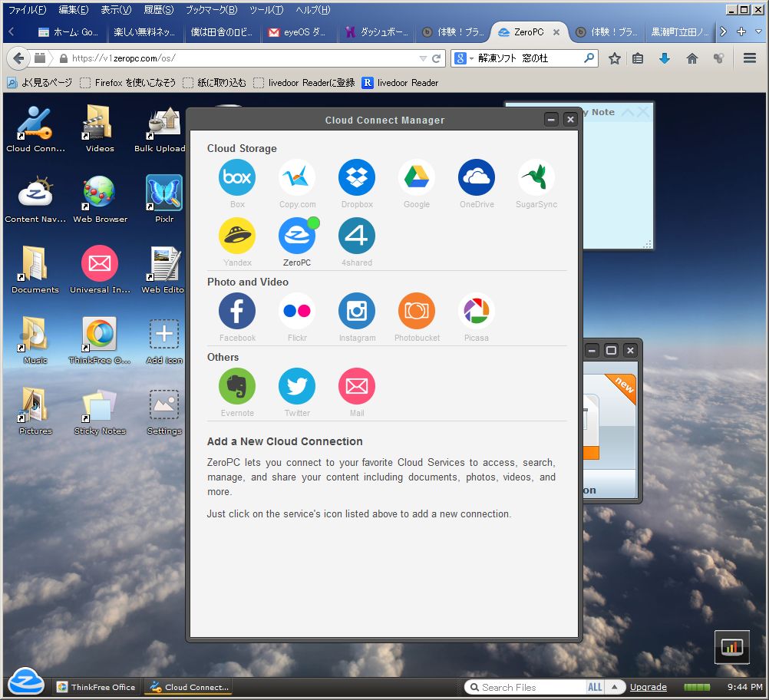
Task: Connect the Box cloud storage service
Action: click(x=237, y=177)
